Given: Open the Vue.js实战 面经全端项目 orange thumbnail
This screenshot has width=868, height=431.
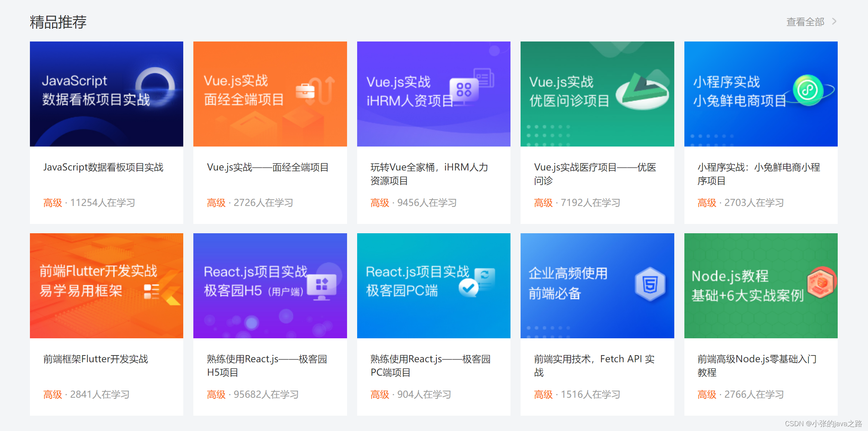Looking at the screenshot, I should click(x=270, y=94).
